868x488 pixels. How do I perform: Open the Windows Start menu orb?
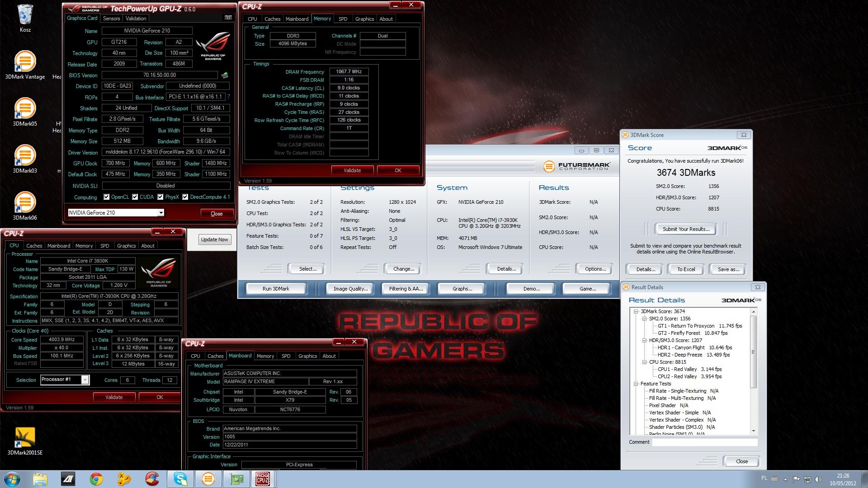[x=12, y=479]
